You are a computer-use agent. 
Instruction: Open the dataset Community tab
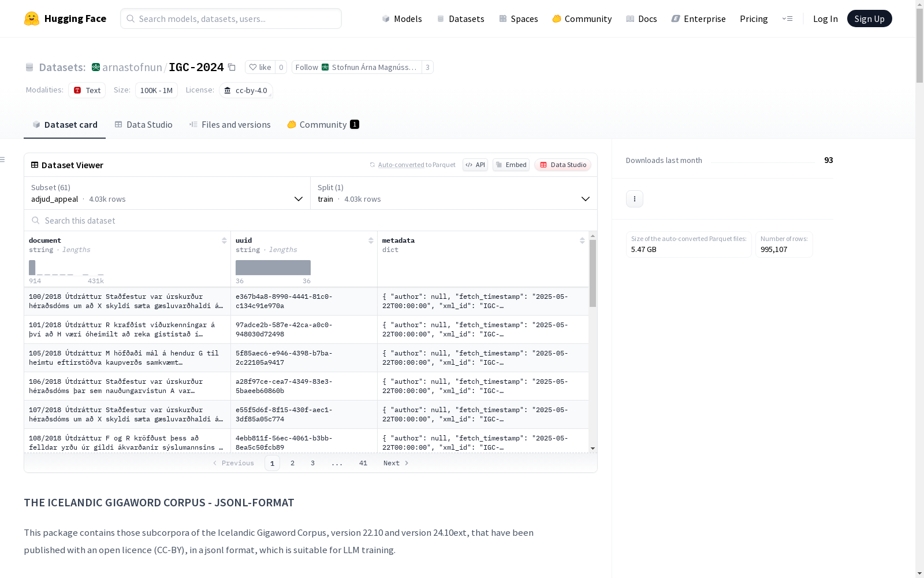coord(323,125)
